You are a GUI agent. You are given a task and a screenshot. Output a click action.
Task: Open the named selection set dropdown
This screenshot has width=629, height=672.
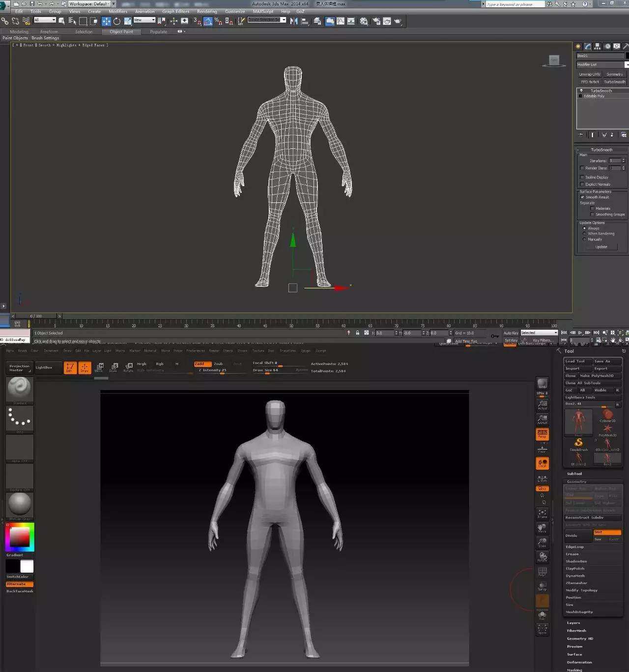[267, 20]
